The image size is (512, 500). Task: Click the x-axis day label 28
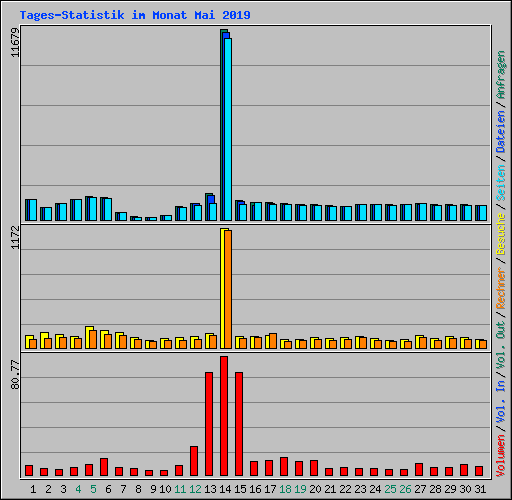coord(435,489)
